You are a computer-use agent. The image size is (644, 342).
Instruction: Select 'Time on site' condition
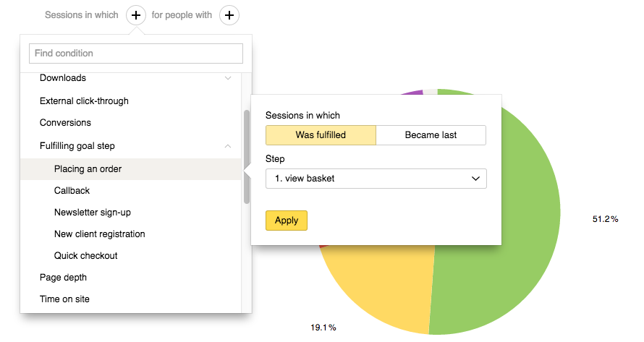64,299
